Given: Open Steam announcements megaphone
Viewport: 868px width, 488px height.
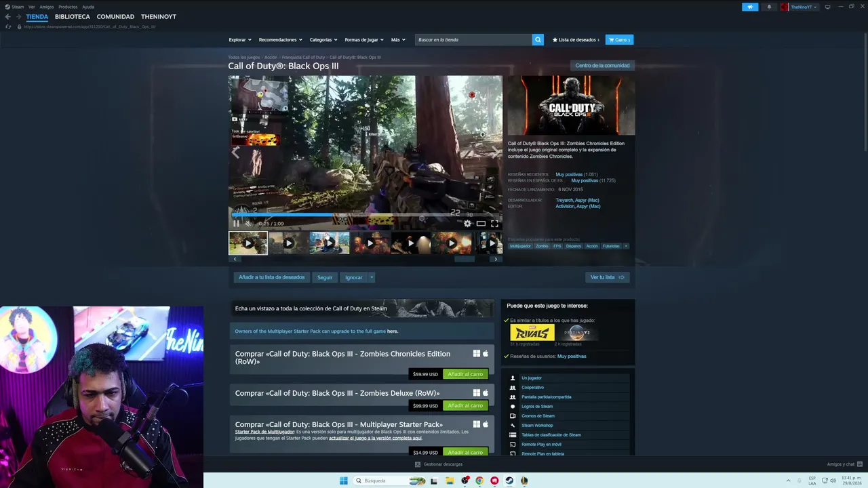Looking at the screenshot, I should (x=750, y=7).
